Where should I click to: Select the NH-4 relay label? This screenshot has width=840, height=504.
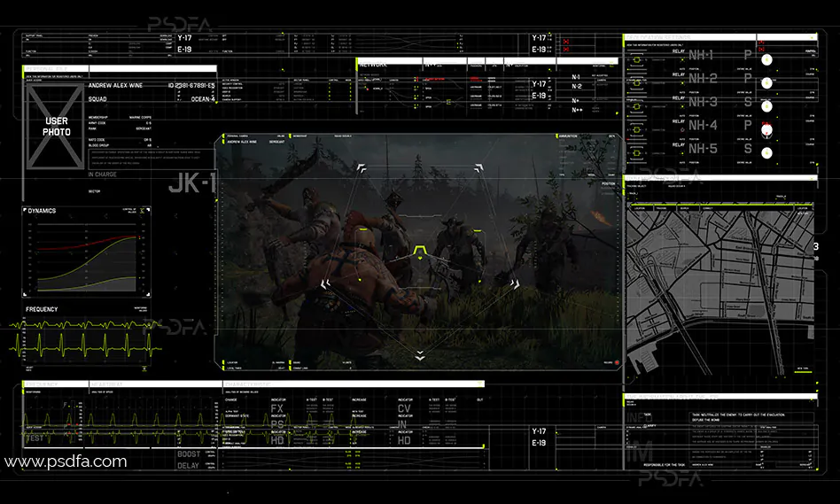tap(703, 125)
